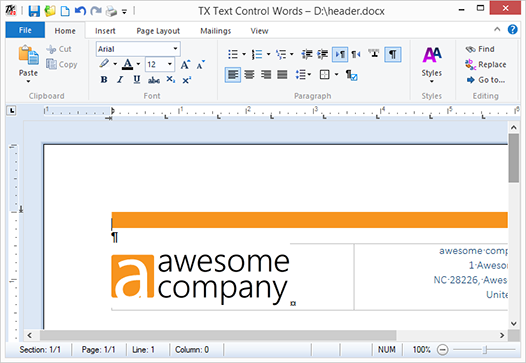
Task: Click the Redo arrow icon
Action: coord(96,11)
